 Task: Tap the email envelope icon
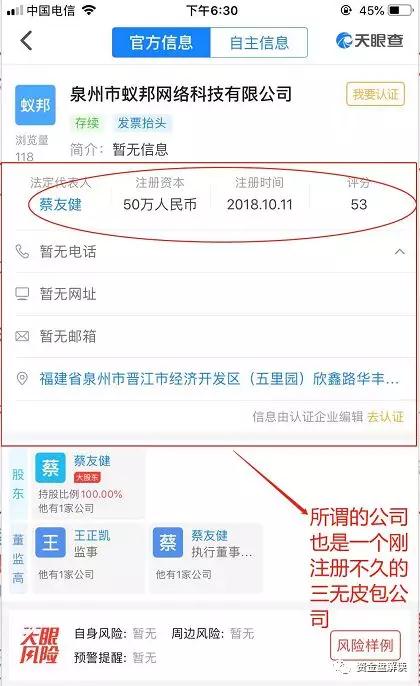(22, 336)
